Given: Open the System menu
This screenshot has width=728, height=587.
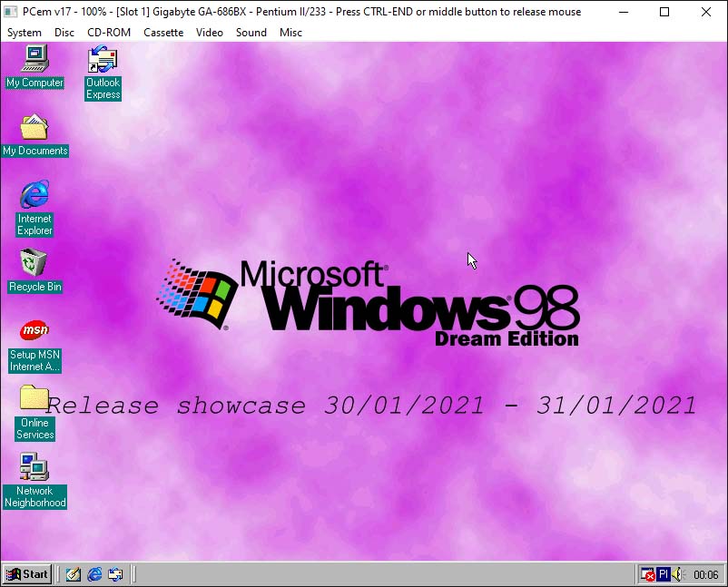Looking at the screenshot, I should coord(25,33).
